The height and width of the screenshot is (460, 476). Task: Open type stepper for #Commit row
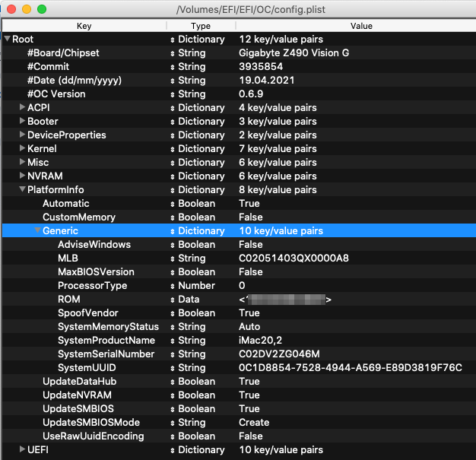(173, 67)
